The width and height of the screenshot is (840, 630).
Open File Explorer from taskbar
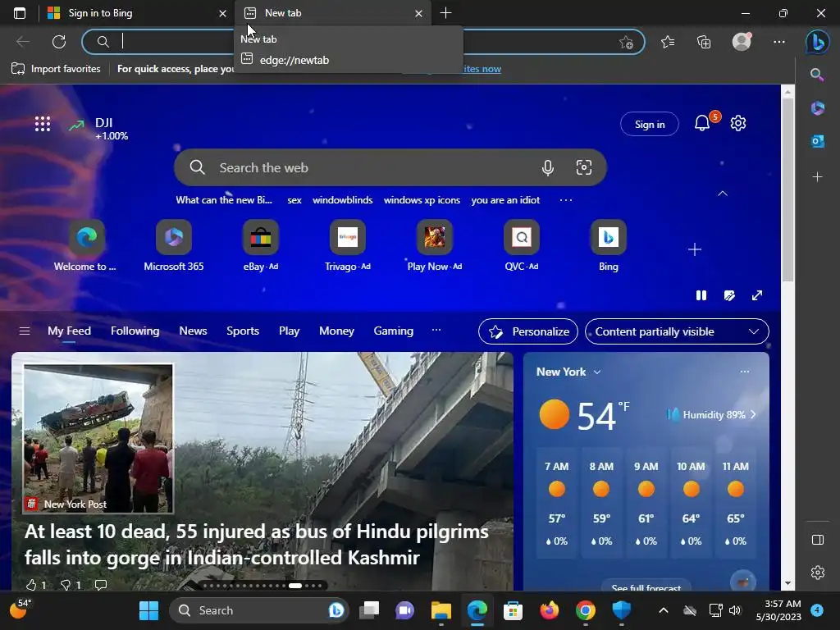[441, 610]
